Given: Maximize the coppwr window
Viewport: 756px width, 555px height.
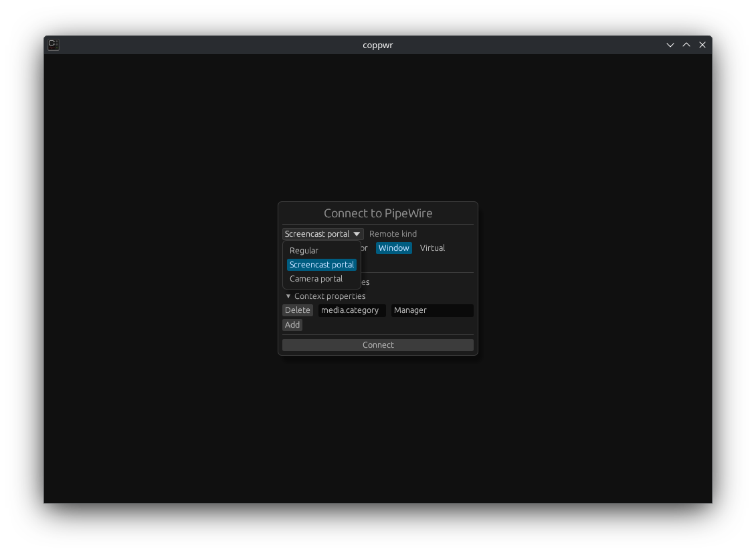Looking at the screenshot, I should pos(686,45).
